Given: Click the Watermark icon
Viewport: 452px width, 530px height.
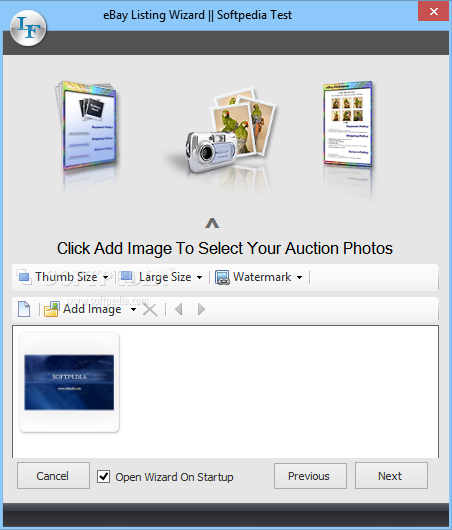Looking at the screenshot, I should click(222, 277).
